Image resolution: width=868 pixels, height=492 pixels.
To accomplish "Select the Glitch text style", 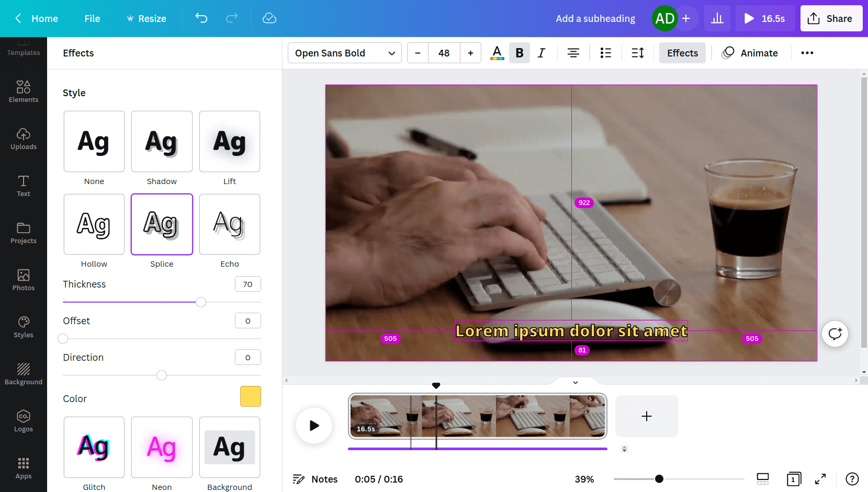I will [94, 447].
